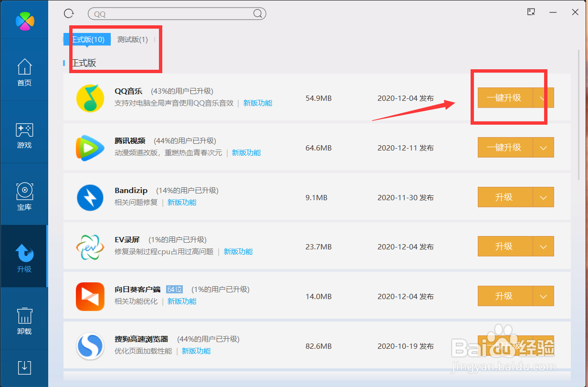
Task: Click 一键升级 for QQ音乐
Action: (x=504, y=97)
